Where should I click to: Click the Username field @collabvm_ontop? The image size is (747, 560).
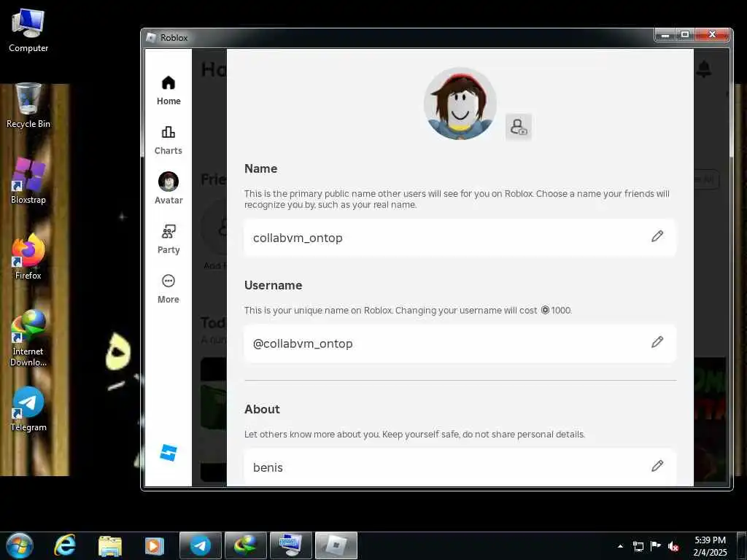point(460,343)
